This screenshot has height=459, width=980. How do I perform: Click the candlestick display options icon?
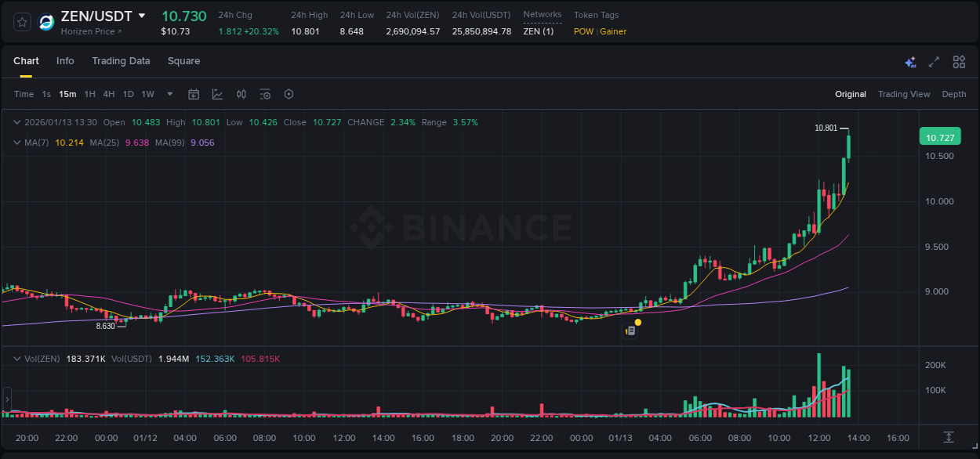click(x=241, y=94)
